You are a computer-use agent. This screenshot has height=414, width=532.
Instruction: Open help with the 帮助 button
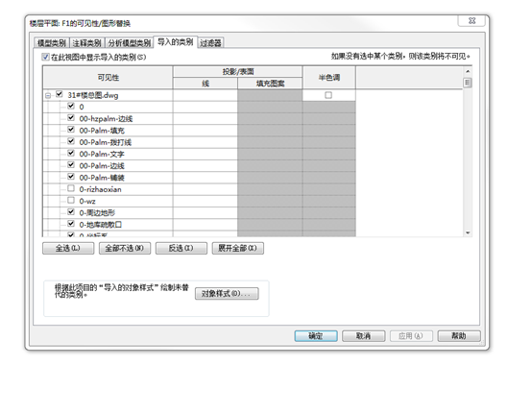point(459,336)
